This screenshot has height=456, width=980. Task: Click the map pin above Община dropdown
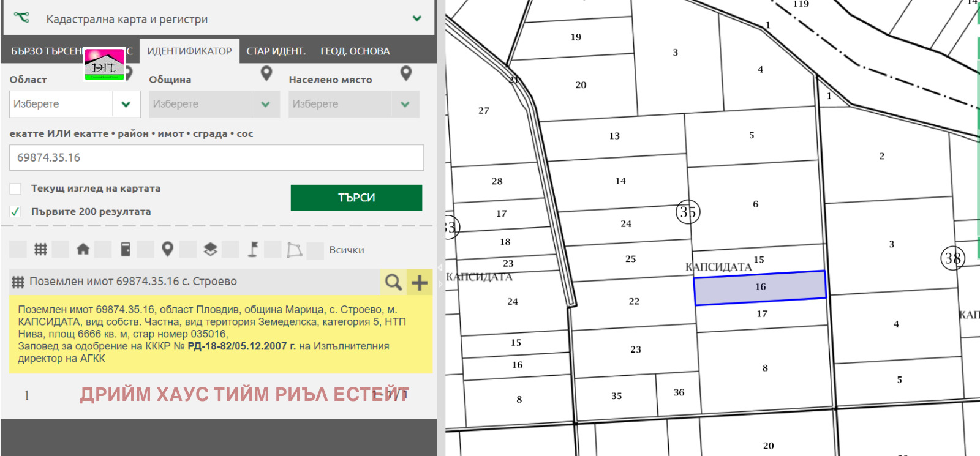tap(266, 74)
